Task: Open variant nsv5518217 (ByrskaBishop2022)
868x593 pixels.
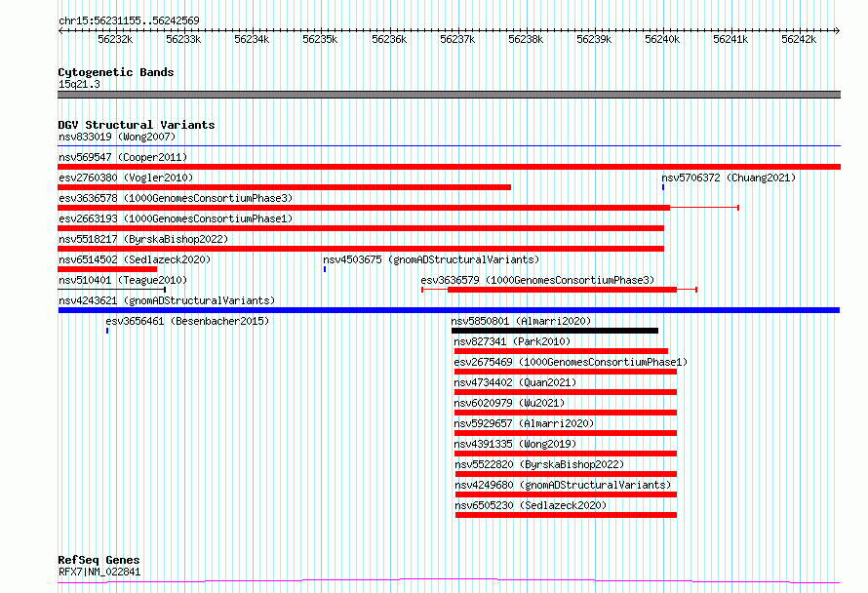Action: coord(143,239)
